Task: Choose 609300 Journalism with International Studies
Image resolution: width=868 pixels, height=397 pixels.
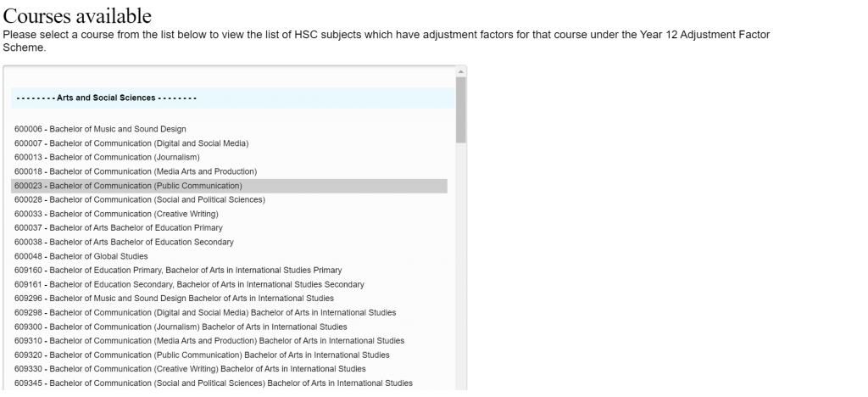Action: tap(181, 327)
